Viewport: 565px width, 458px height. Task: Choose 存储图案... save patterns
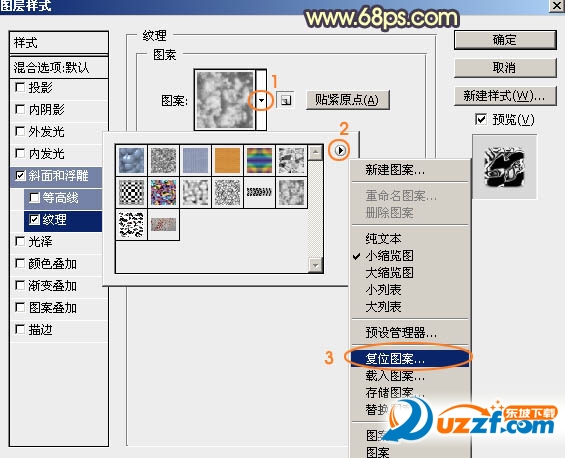[410, 392]
